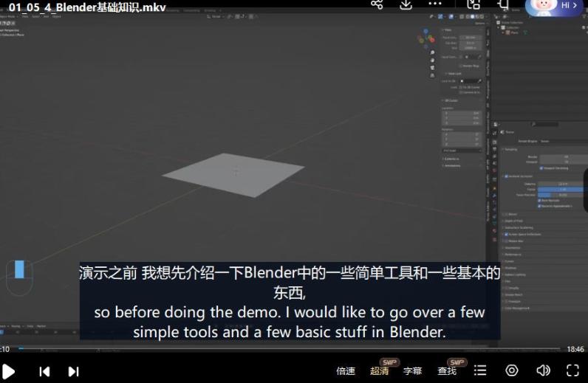Mute the volume speaker icon
This screenshot has height=383, width=588.
tap(543, 370)
